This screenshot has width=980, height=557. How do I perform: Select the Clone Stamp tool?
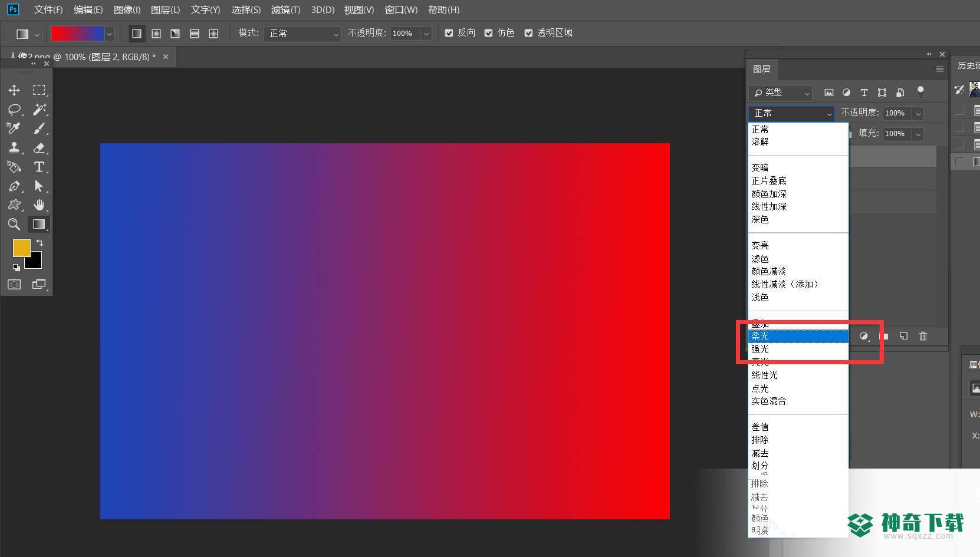coord(14,148)
